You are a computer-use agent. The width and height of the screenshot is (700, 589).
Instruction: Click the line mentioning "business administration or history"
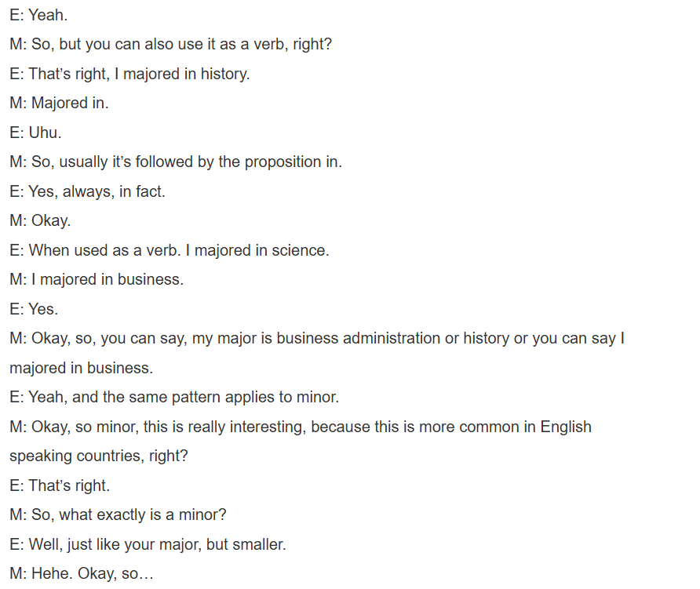click(317, 339)
